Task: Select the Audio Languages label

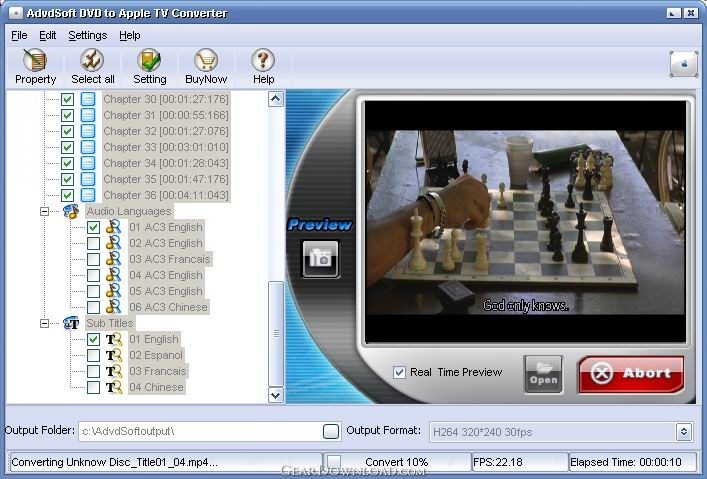Action: pyautogui.click(x=129, y=211)
